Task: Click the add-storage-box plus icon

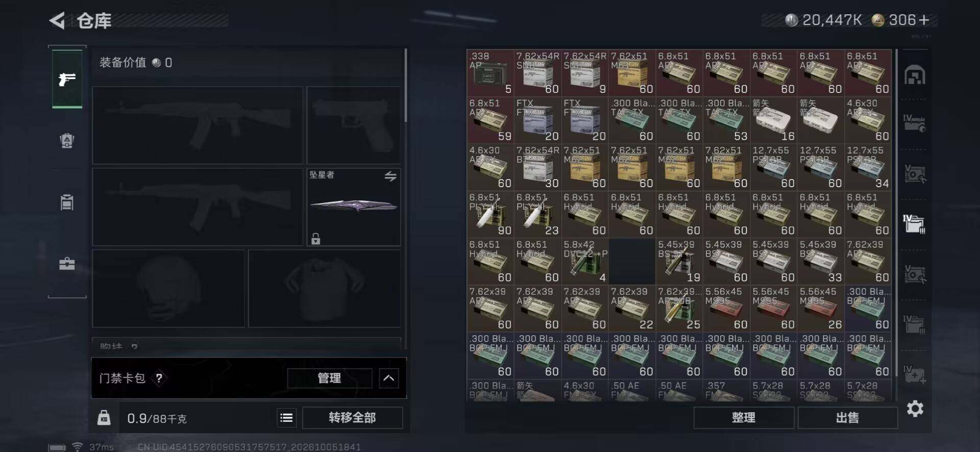Action: point(915,375)
